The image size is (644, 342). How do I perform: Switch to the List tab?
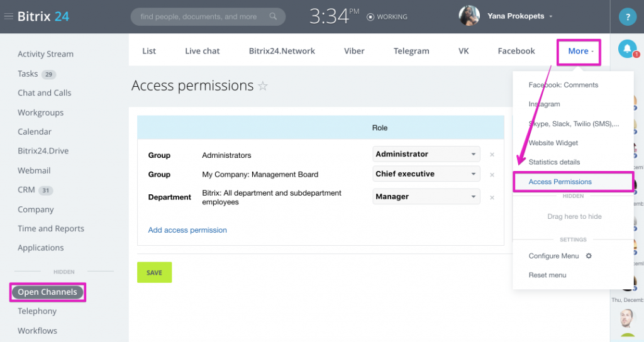pos(149,51)
